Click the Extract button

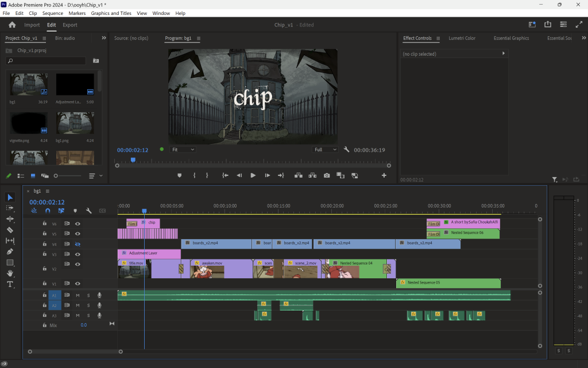tap(312, 175)
